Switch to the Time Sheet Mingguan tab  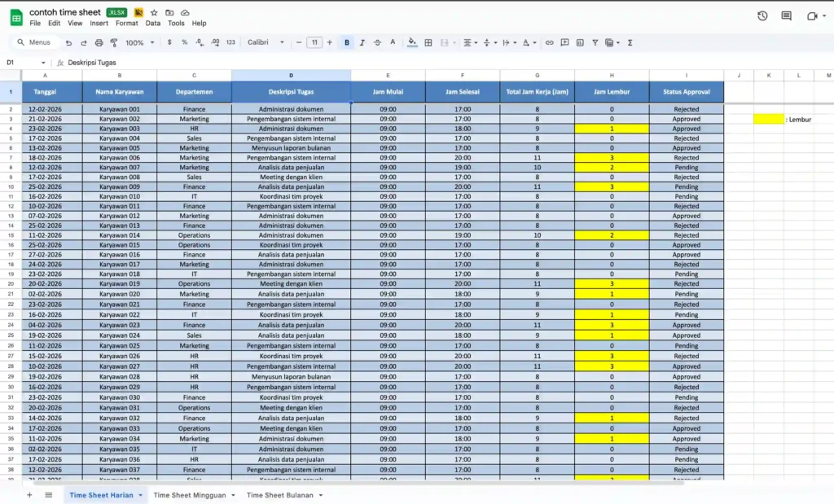point(194,494)
